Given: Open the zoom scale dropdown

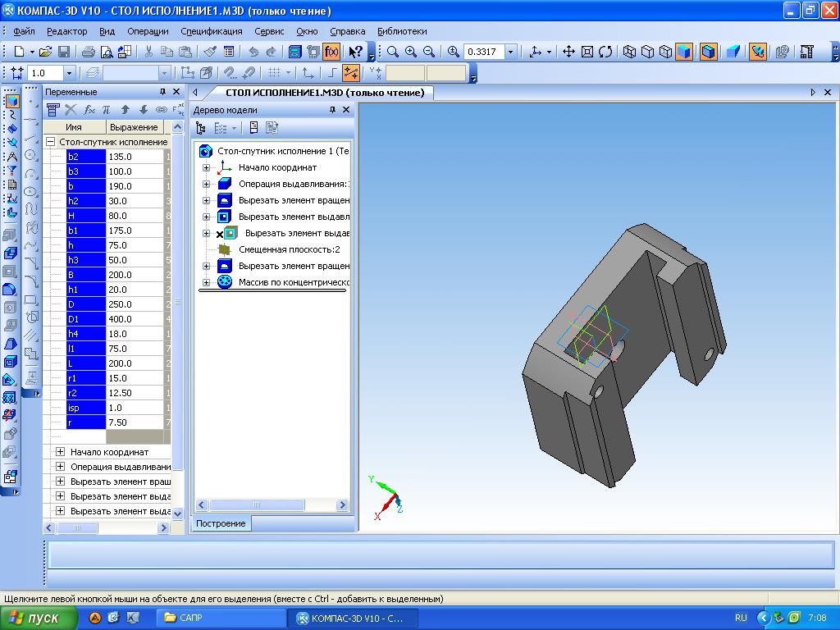Looking at the screenshot, I should [x=510, y=52].
